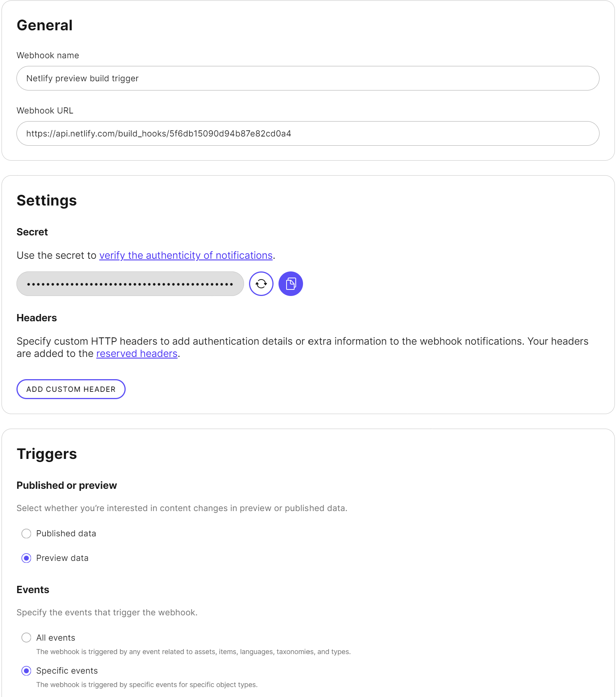Select the webhook name Netlify preview build trigger
Screen dimensions: 616x697
83,78
